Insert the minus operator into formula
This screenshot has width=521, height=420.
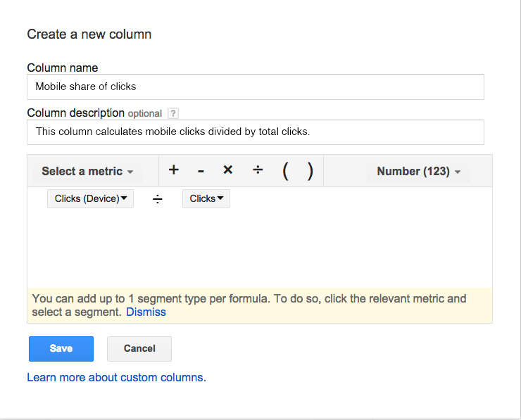201,171
